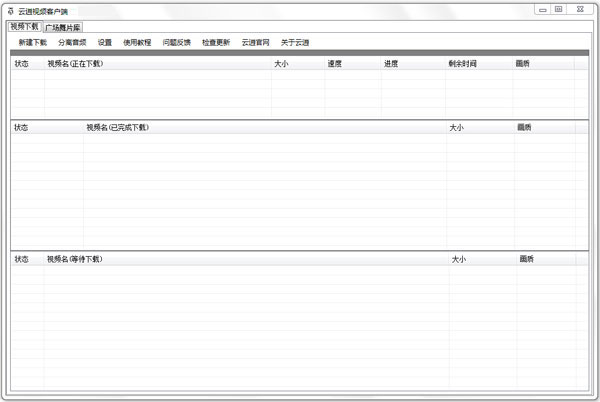The height and width of the screenshot is (402, 600).
Task: Click the 问题反馈 menu item
Action: pos(176,43)
